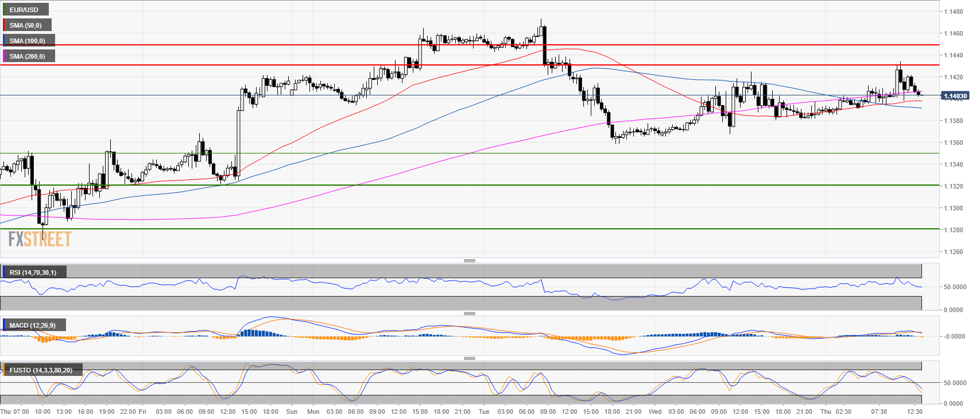Open the FUSTO (14,3,3,80,20) indicator label
Screen dimensions: 980x419
click(41, 370)
